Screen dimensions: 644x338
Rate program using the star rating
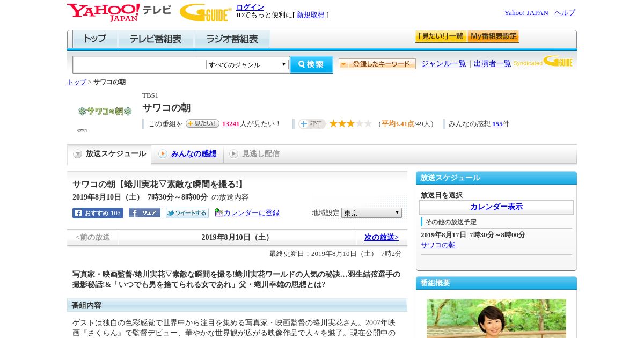350,124
